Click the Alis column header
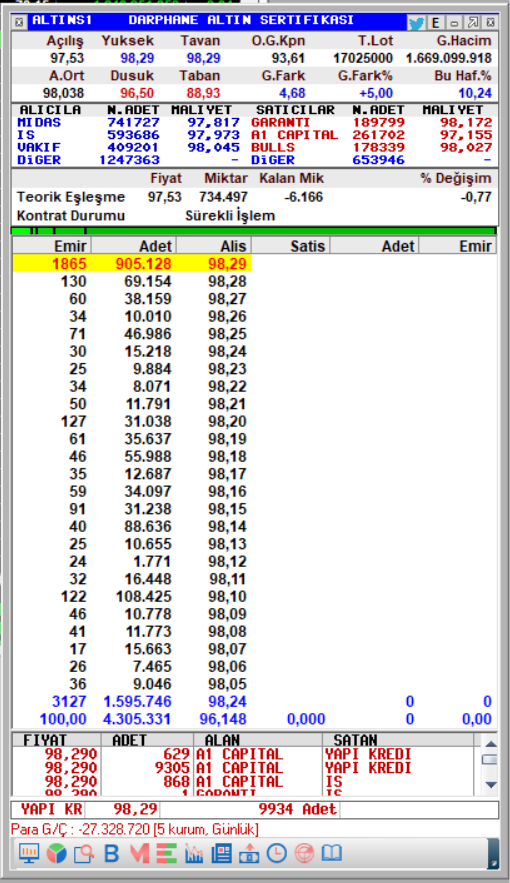This screenshot has width=510, height=883. click(x=214, y=246)
